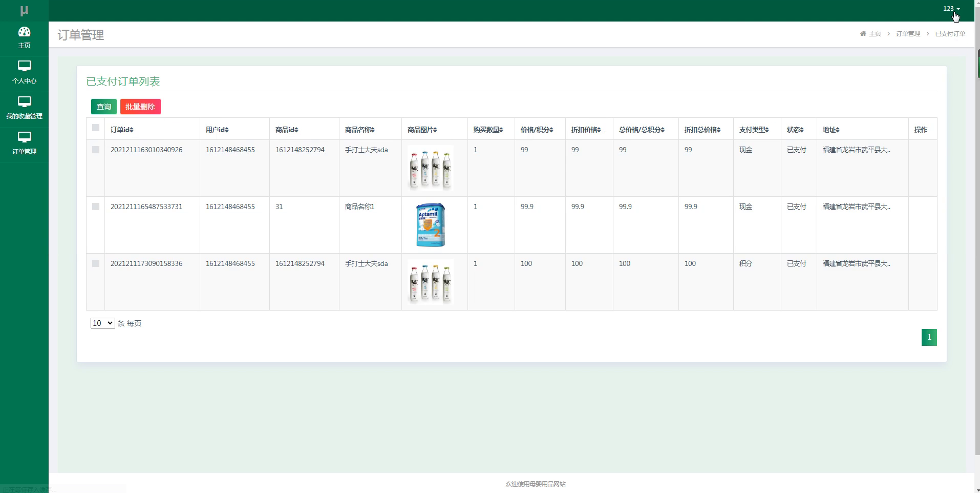Sort by 商品id column header

pyautogui.click(x=287, y=130)
